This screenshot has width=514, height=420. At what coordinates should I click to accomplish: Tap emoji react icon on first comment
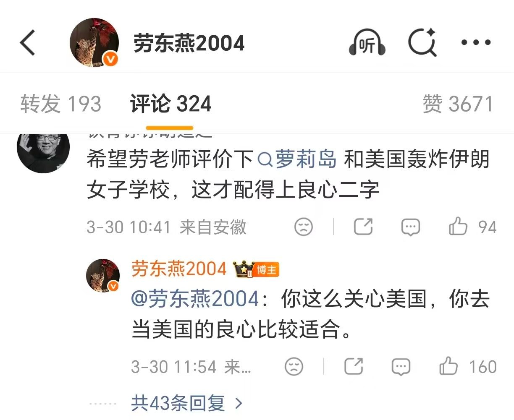click(303, 227)
